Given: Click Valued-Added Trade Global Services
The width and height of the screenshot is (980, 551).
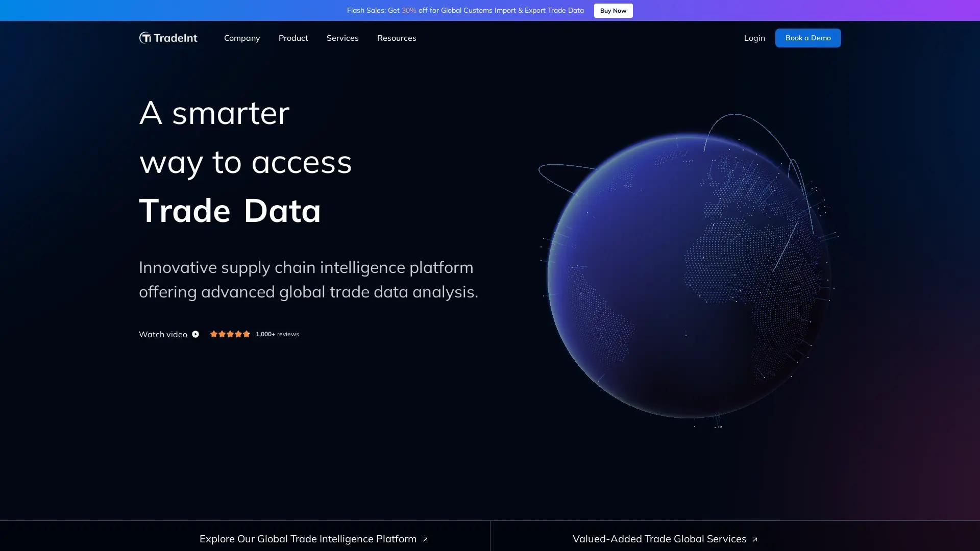Looking at the screenshot, I should click(x=659, y=539).
